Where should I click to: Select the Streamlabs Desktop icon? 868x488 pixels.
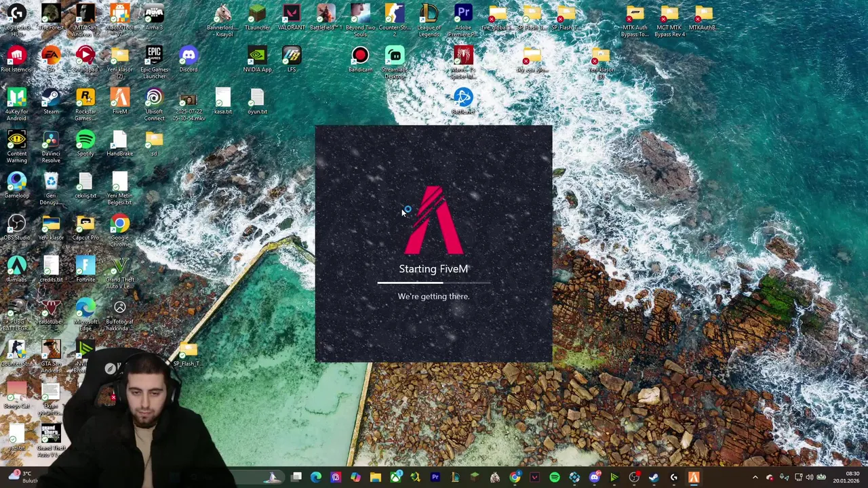395,61
